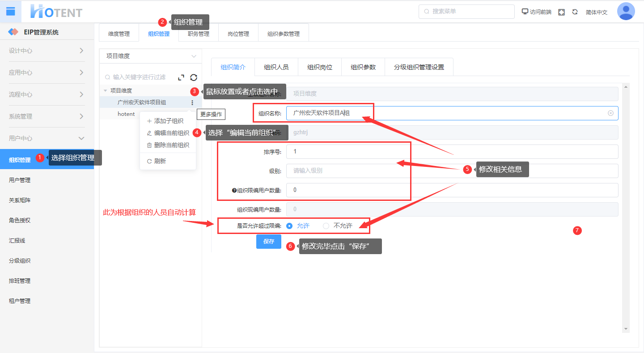
Task: Open the 组织岗位 tab
Action: (320, 67)
